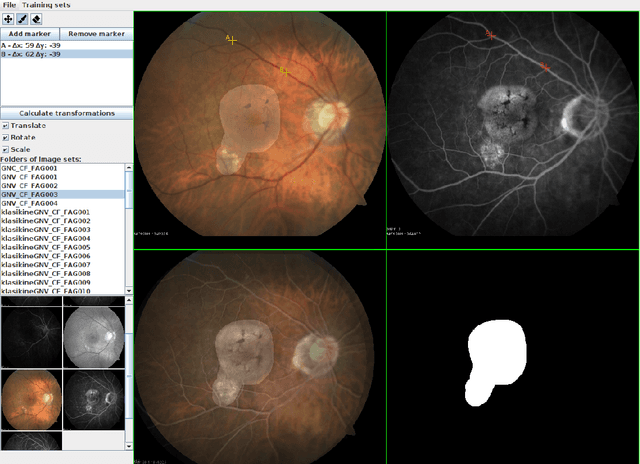Select the eraser tool icon
640x464 pixels.
tap(37, 18)
